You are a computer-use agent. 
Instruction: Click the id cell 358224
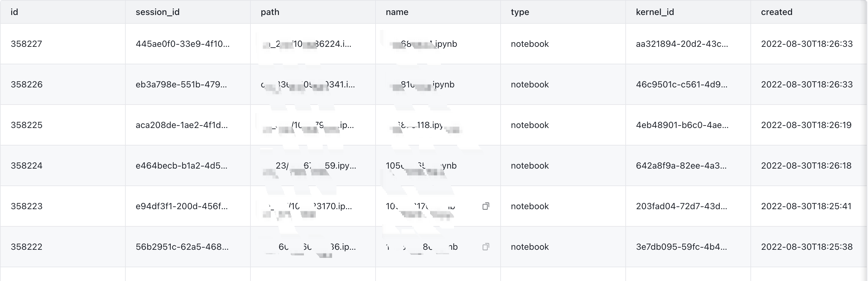[x=26, y=165]
